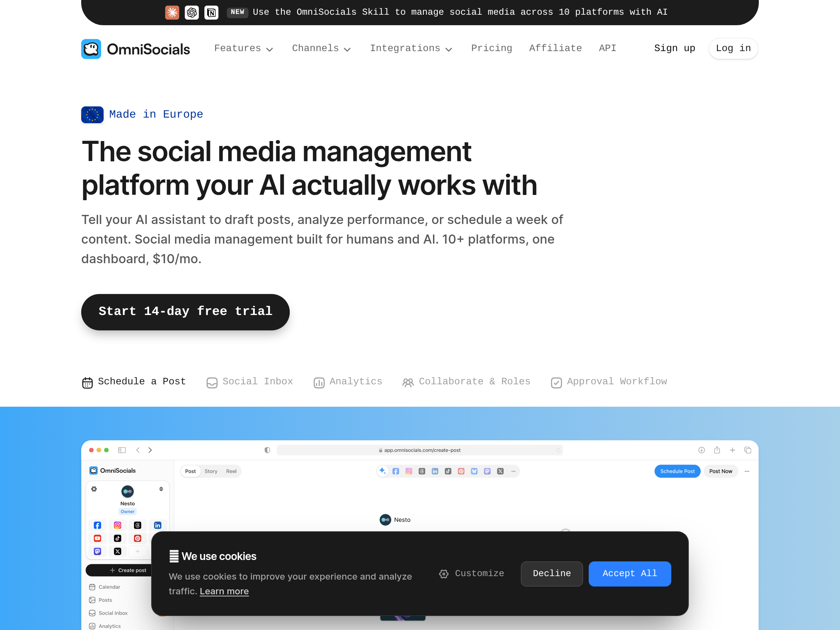Click the new tab plus icon in browser

click(733, 450)
